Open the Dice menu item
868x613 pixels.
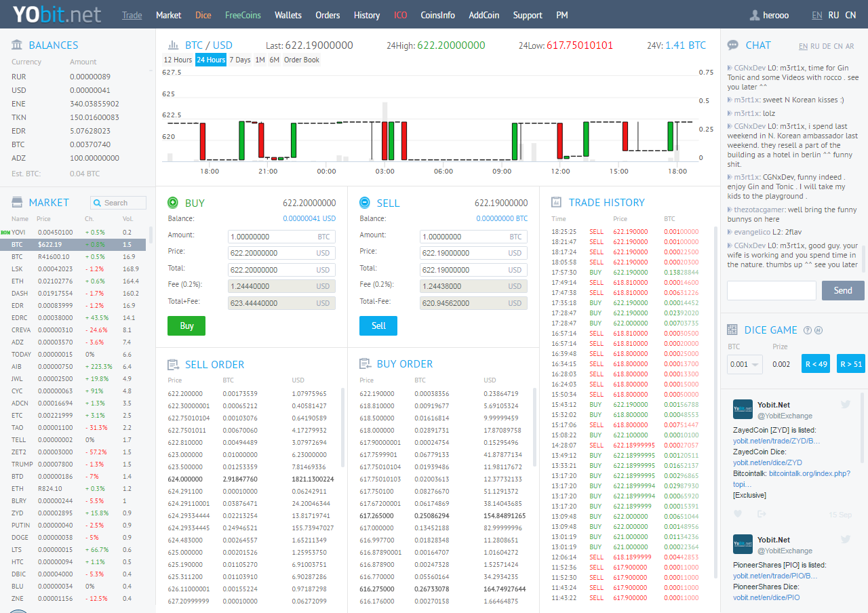coord(203,15)
